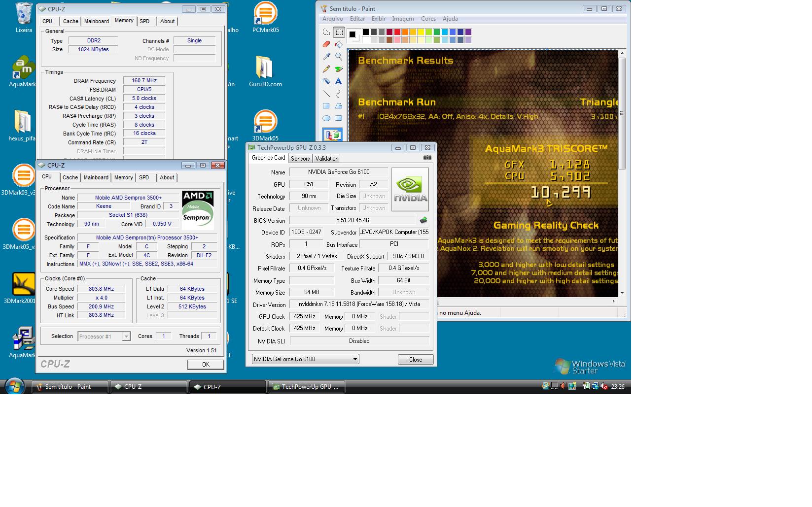Select the rectangular Select tool in Paint

coord(339,32)
